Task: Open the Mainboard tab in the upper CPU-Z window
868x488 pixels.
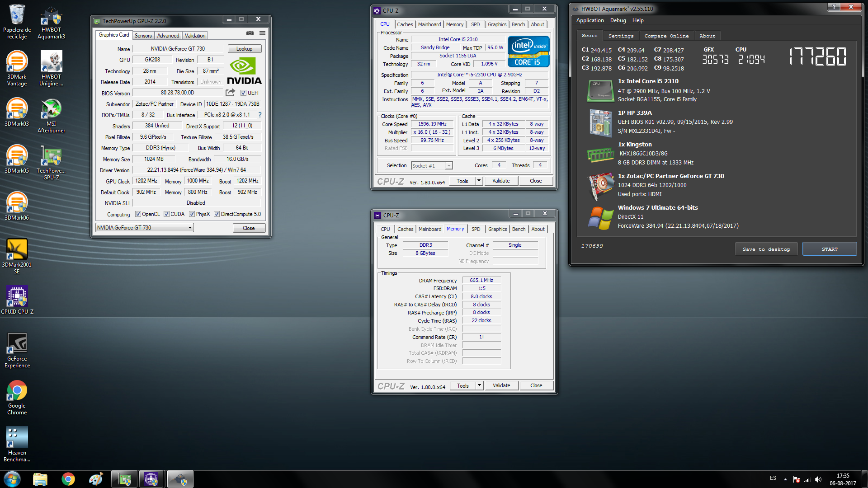Action: click(429, 24)
